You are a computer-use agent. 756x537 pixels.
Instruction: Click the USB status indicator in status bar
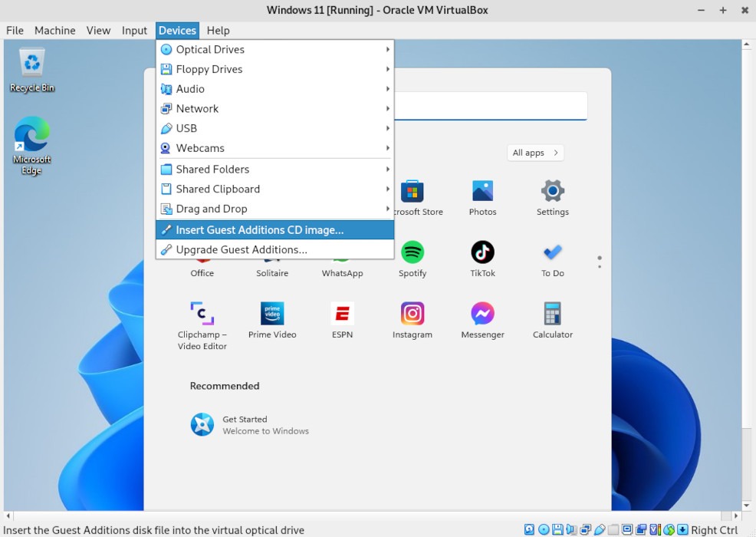click(x=600, y=529)
